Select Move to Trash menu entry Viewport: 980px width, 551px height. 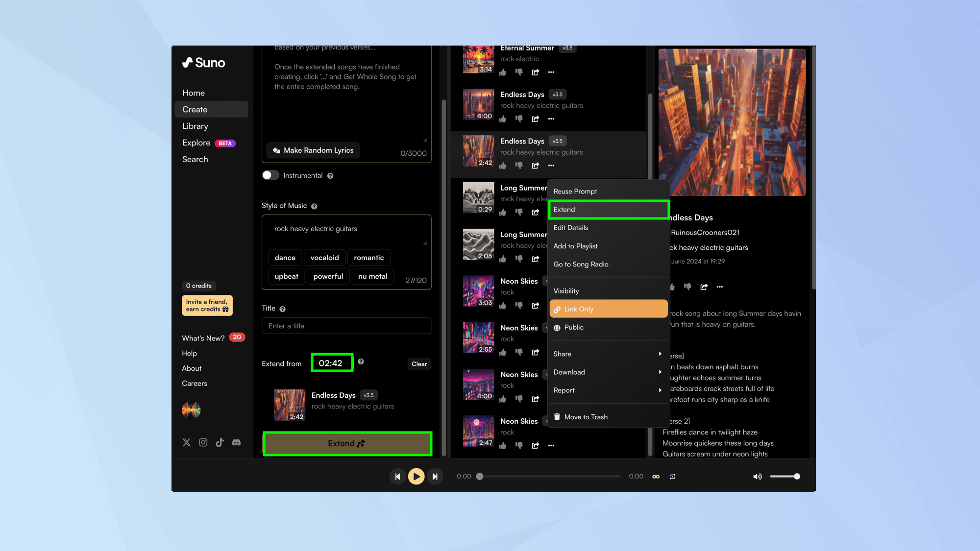tap(585, 417)
